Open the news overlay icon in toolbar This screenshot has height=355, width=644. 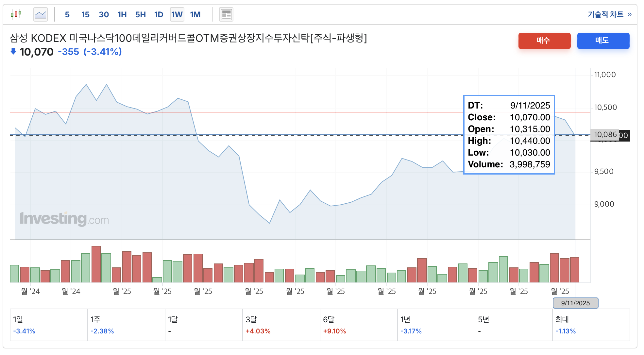(x=226, y=14)
